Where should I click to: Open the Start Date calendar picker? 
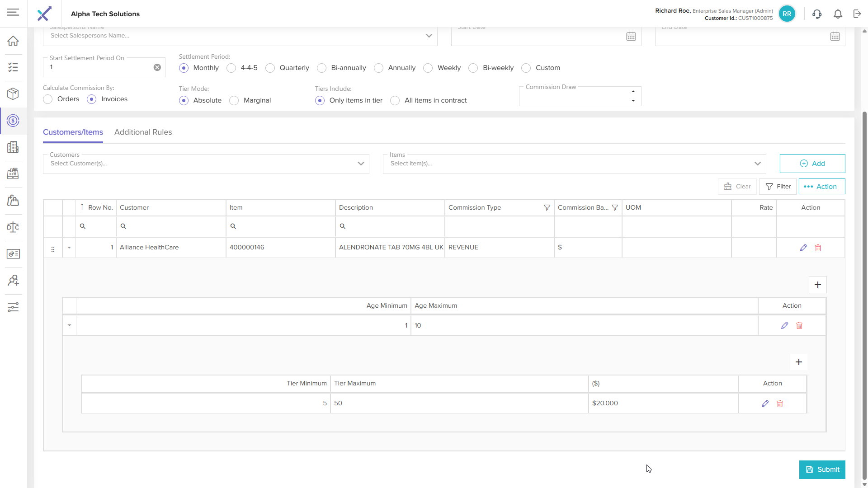[631, 37]
